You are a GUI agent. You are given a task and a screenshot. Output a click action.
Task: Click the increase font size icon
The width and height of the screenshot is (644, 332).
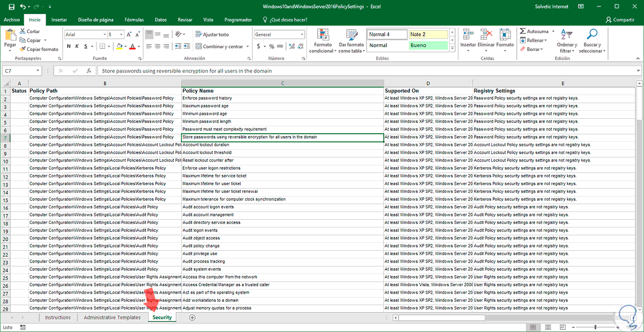point(129,34)
